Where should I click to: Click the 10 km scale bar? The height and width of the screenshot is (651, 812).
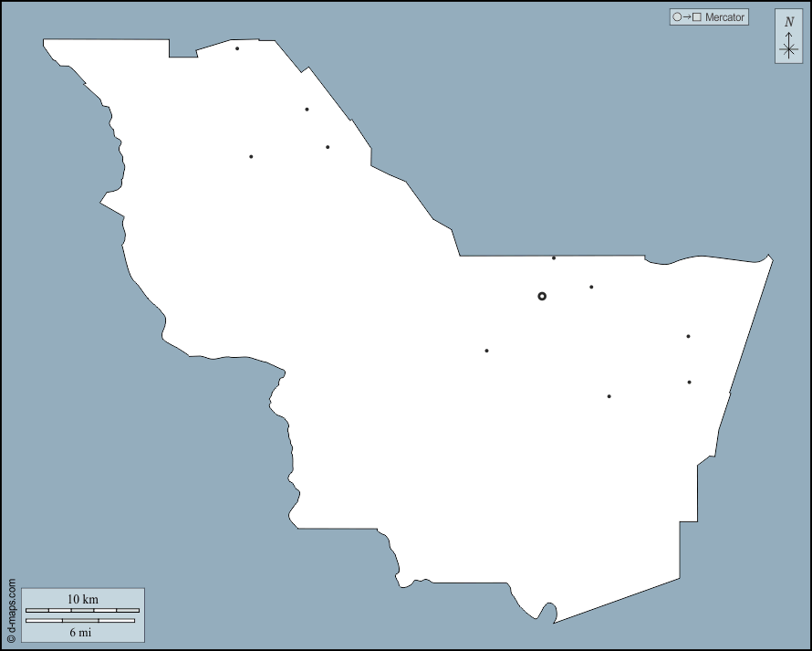point(82,610)
